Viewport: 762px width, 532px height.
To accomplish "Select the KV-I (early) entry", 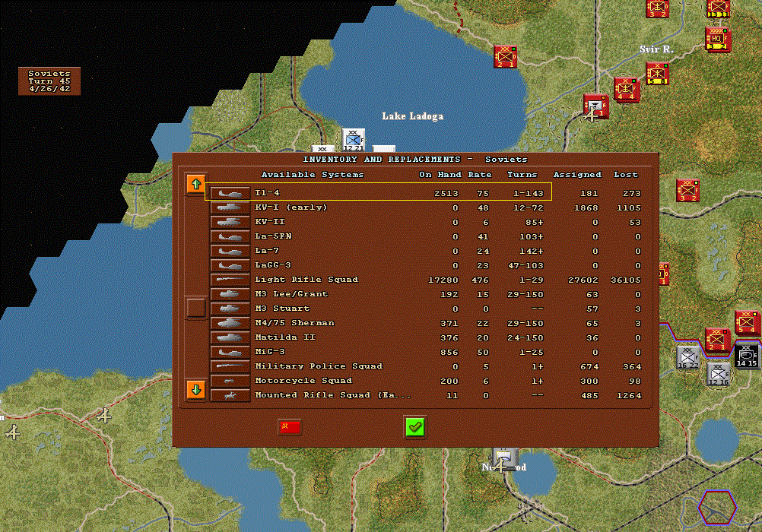I will [x=291, y=207].
